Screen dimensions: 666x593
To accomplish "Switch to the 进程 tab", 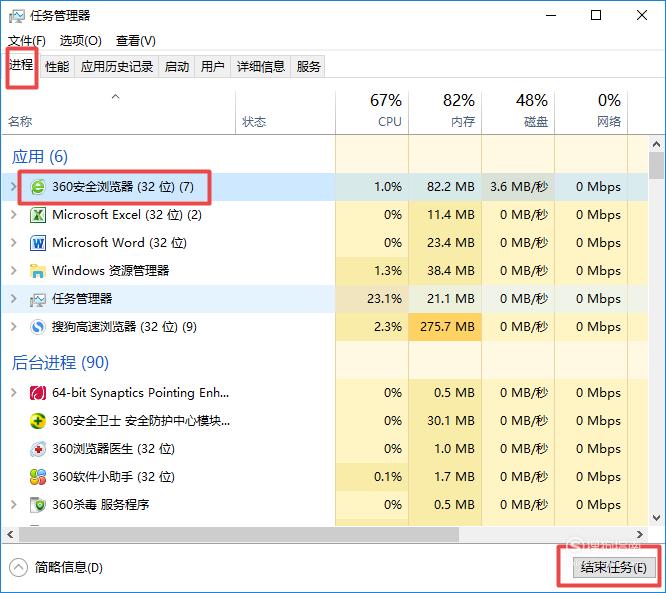I will pyautogui.click(x=21, y=65).
